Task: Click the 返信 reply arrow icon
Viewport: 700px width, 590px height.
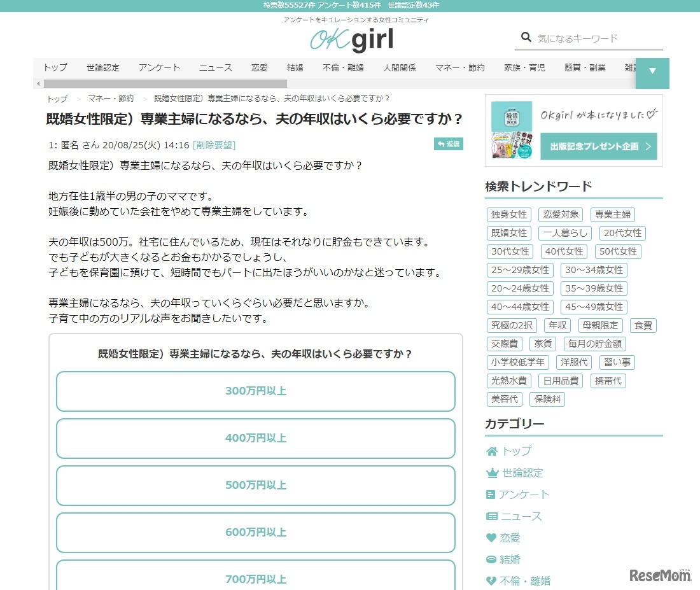Action: point(440,144)
